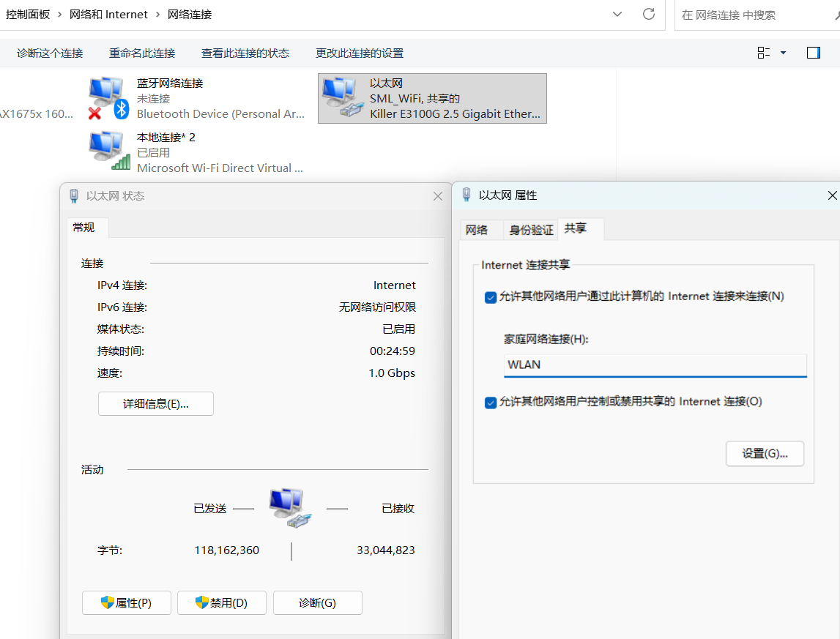Click the 禁用(D) button

pos(222,602)
